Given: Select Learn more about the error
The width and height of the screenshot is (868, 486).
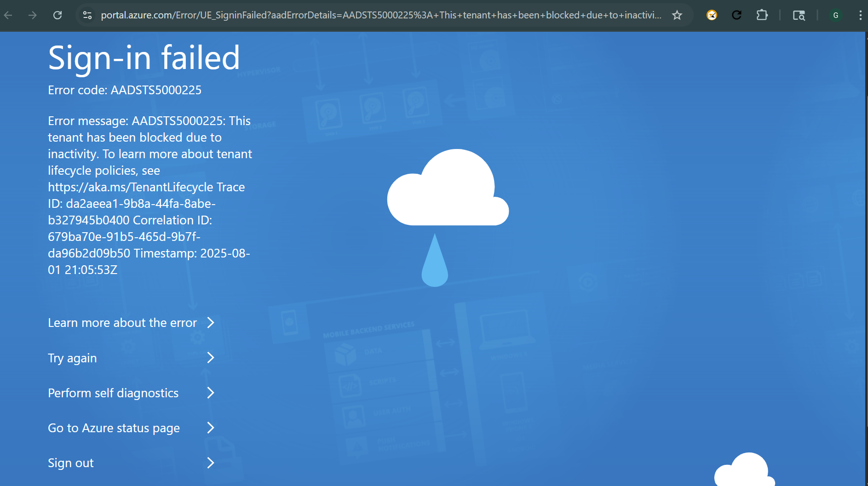Looking at the screenshot, I should click(x=122, y=322).
